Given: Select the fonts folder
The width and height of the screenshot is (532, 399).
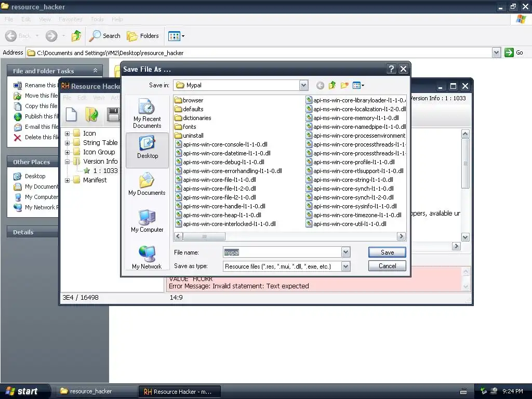Looking at the screenshot, I should click(185, 127).
